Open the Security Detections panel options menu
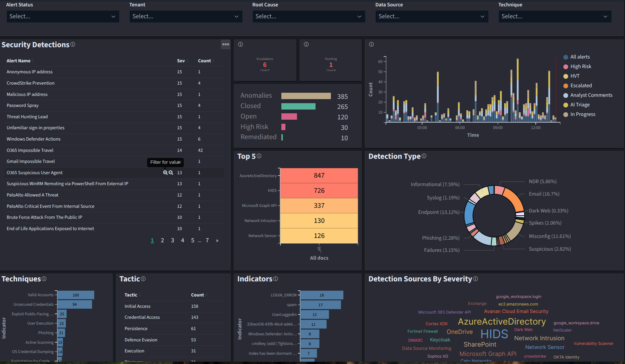This screenshot has height=364, width=625. click(225, 44)
